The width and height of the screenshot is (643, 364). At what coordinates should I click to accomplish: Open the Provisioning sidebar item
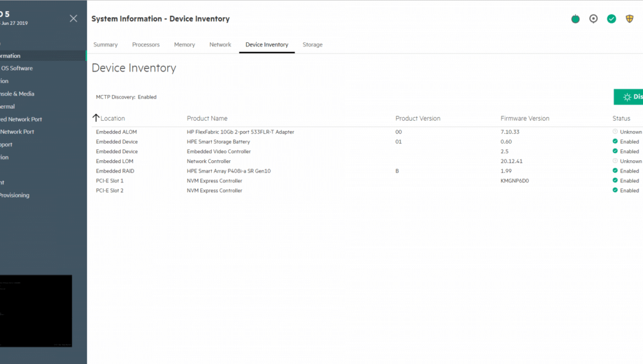click(15, 195)
